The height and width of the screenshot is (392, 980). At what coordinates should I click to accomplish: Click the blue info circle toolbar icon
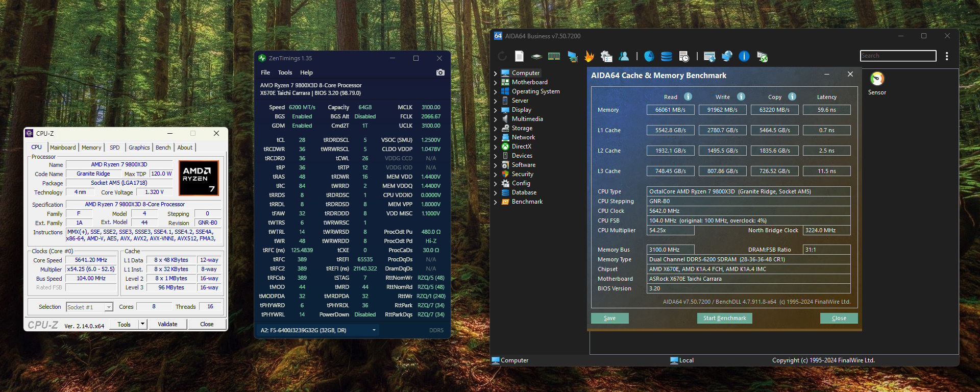pyautogui.click(x=744, y=56)
